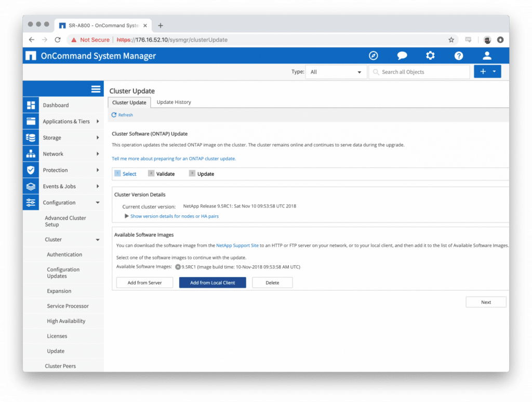532x402 pixels.
Task: Open NetApp Support Site link
Action: coord(237,245)
